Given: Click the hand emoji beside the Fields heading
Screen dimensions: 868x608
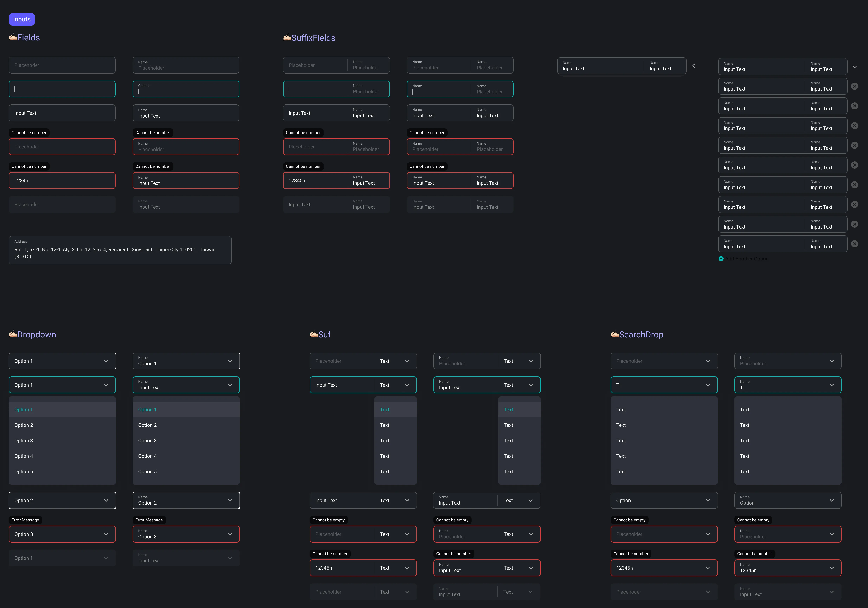Looking at the screenshot, I should [x=13, y=37].
